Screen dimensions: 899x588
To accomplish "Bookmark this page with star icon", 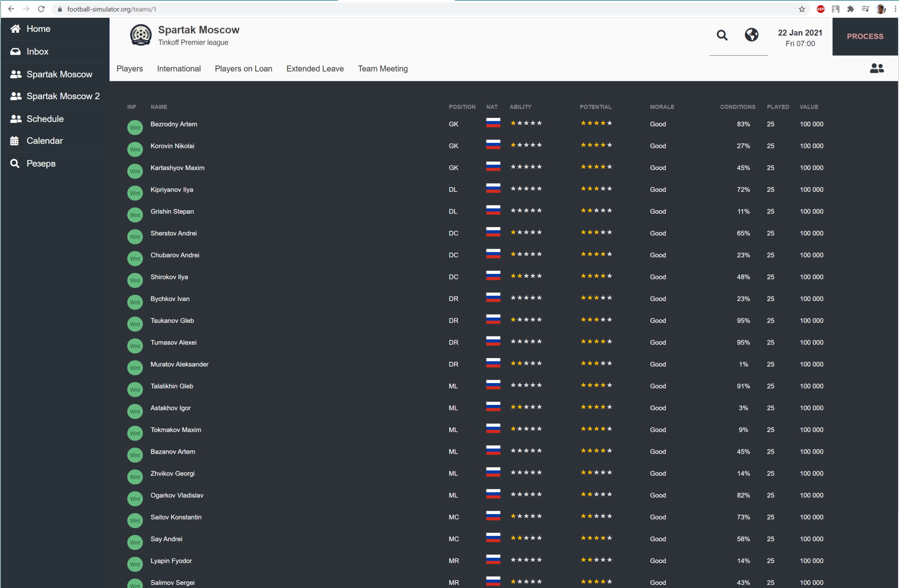I will pyautogui.click(x=802, y=9).
